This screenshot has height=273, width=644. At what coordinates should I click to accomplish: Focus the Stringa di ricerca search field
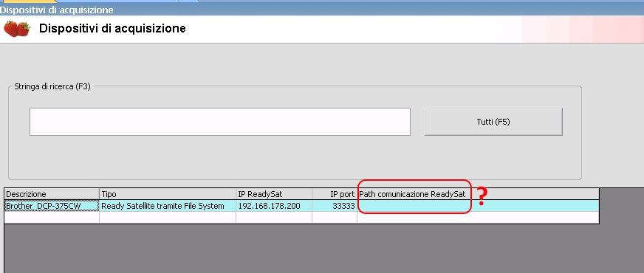coord(220,122)
